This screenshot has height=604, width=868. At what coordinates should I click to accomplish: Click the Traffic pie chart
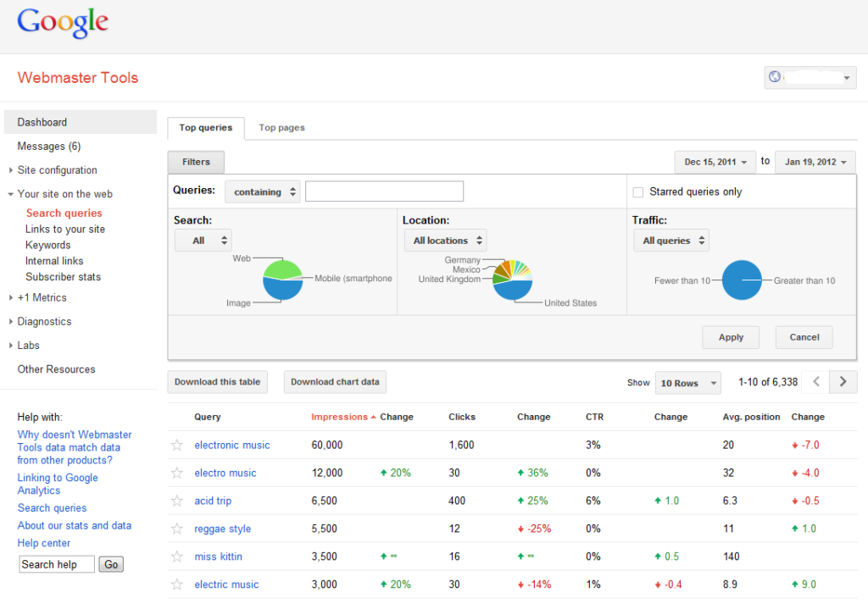741,279
